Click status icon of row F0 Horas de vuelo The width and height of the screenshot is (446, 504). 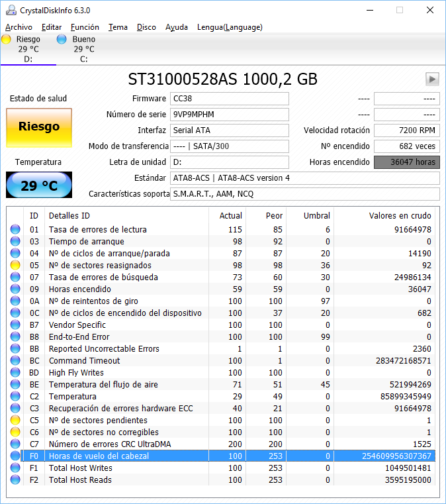[15, 456]
